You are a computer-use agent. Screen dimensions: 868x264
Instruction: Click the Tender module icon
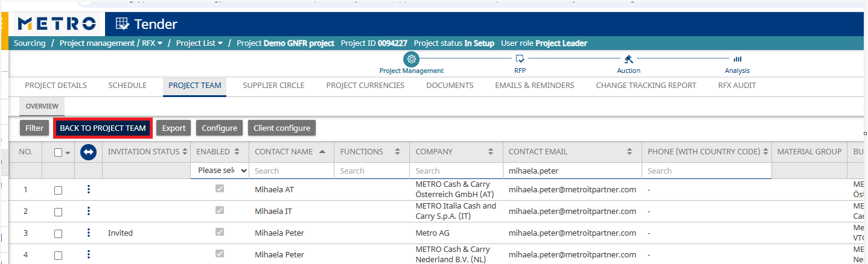123,24
